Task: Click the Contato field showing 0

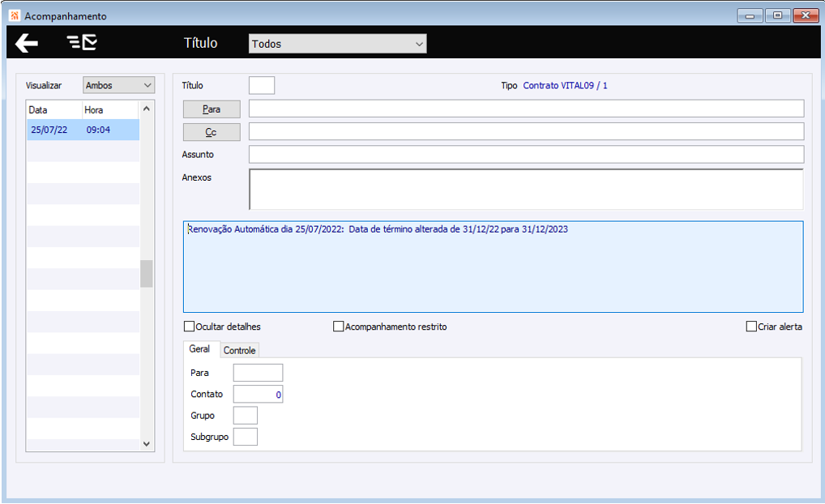Action: pyautogui.click(x=258, y=394)
